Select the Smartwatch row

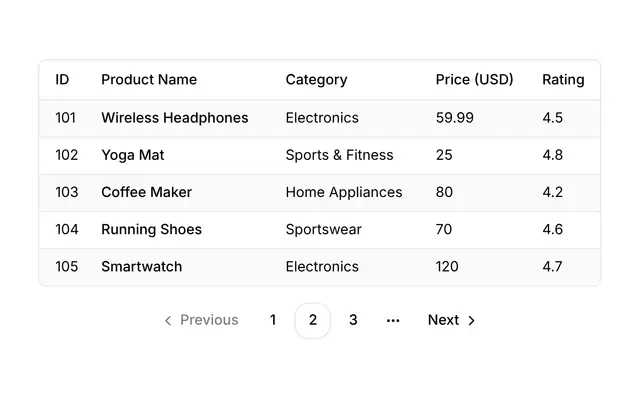coord(320,267)
